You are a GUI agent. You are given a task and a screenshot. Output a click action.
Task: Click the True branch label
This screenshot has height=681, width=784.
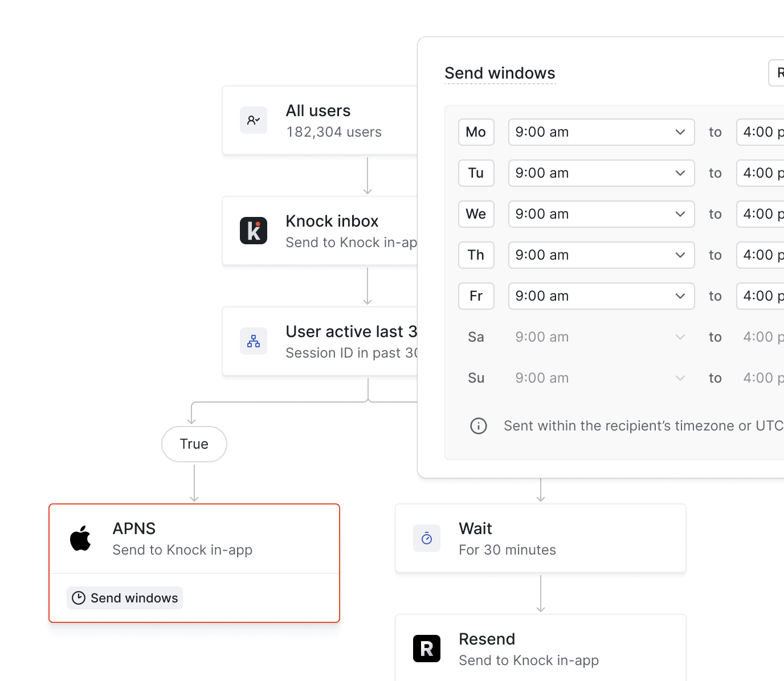194,444
